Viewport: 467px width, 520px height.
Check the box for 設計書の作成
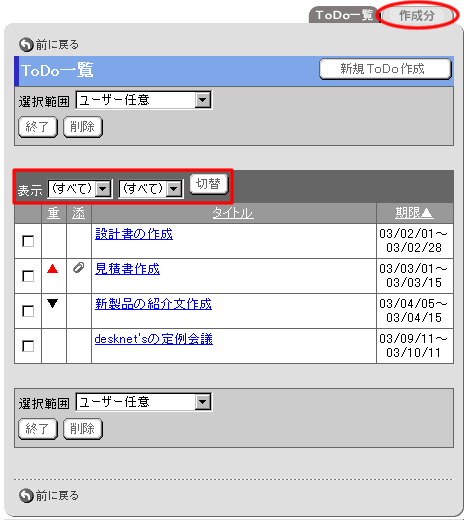28,241
